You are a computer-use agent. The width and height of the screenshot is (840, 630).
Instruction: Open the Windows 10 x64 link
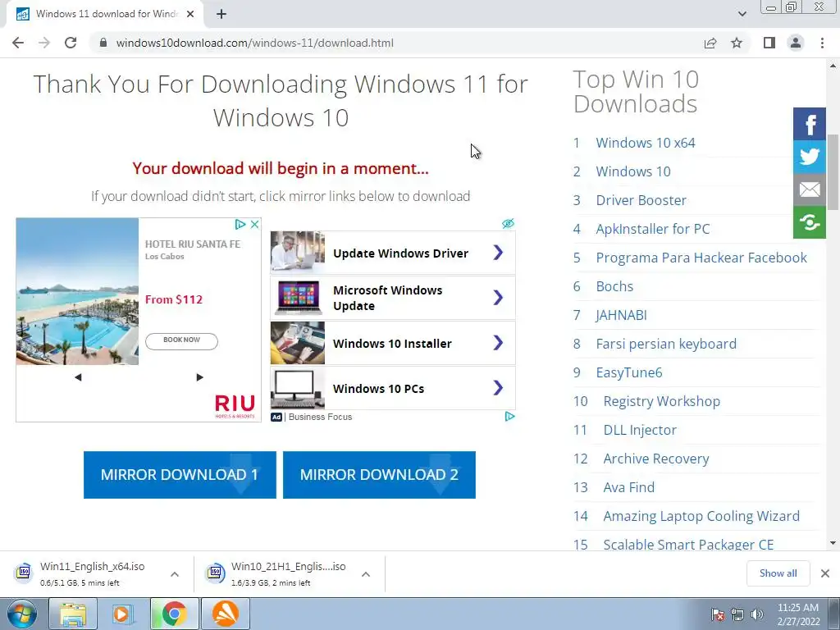tap(646, 143)
